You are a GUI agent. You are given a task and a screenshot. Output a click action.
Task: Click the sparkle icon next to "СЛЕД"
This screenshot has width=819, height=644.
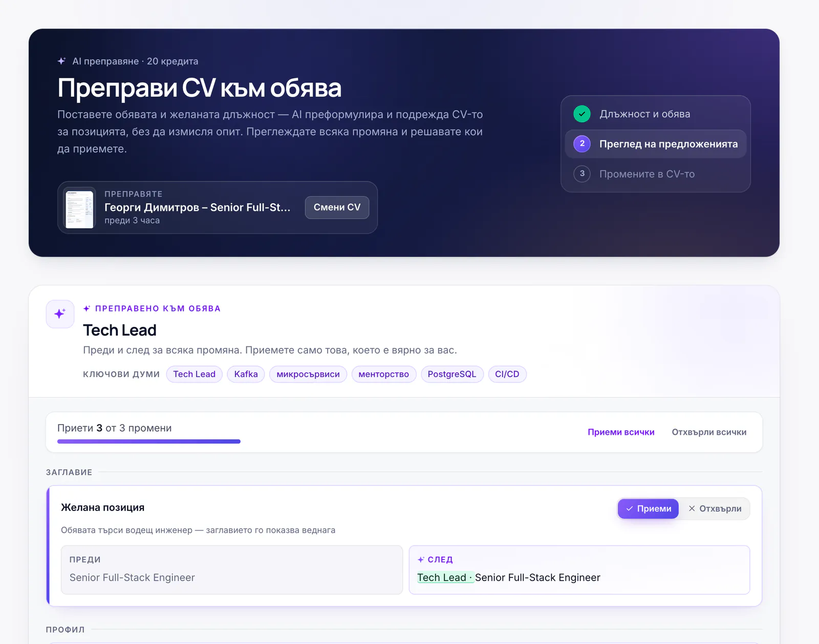[421, 560]
